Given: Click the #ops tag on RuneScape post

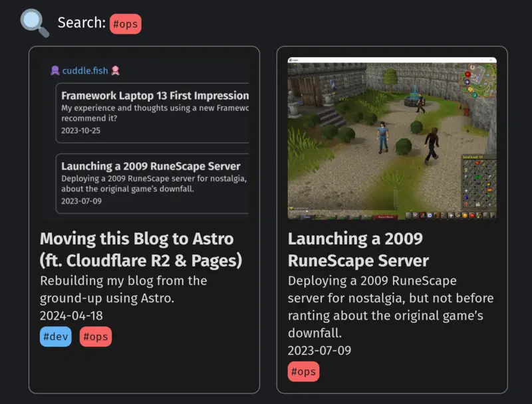Looking at the screenshot, I should point(303,371).
